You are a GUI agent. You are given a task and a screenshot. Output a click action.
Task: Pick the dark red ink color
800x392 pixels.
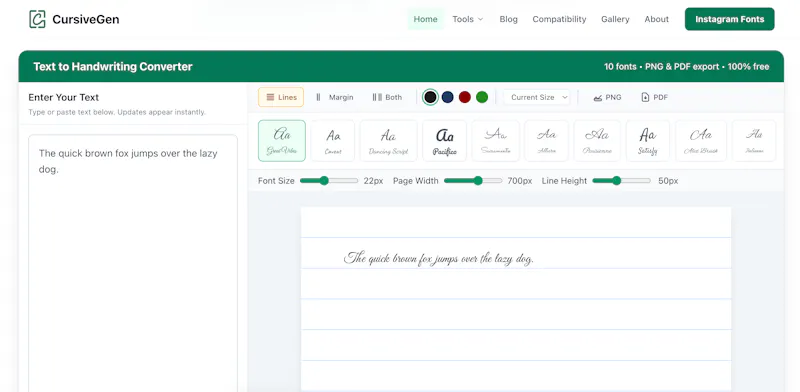[464, 97]
